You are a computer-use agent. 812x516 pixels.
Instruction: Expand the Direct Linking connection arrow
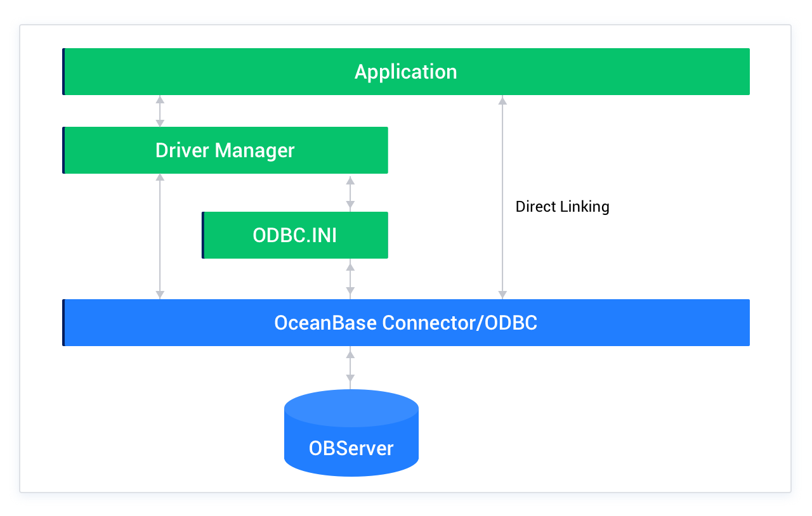click(503, 197)
